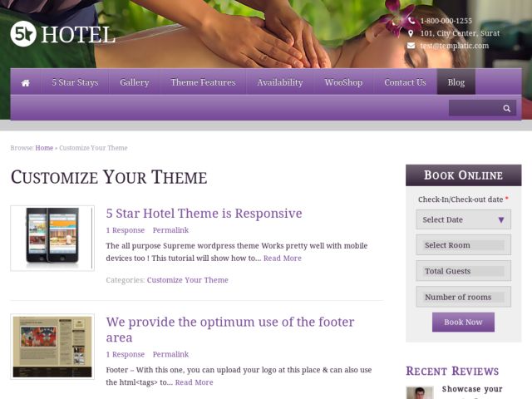This screenshot has height=399, width=532.
Task: Open the Total Guests dropdown
Action: 464,271
